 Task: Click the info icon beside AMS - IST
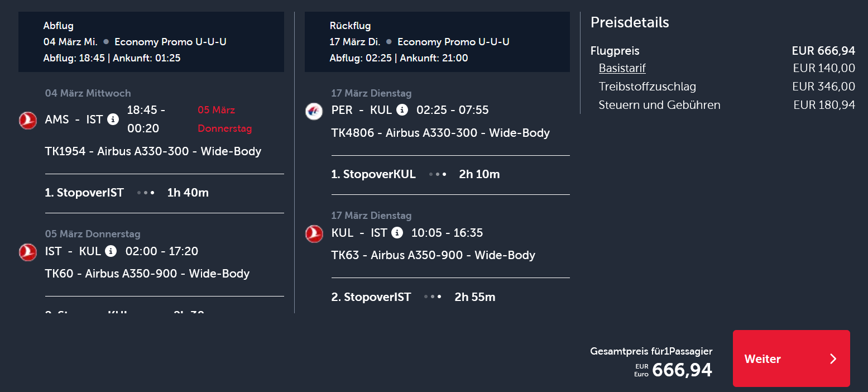coord(113,119)
